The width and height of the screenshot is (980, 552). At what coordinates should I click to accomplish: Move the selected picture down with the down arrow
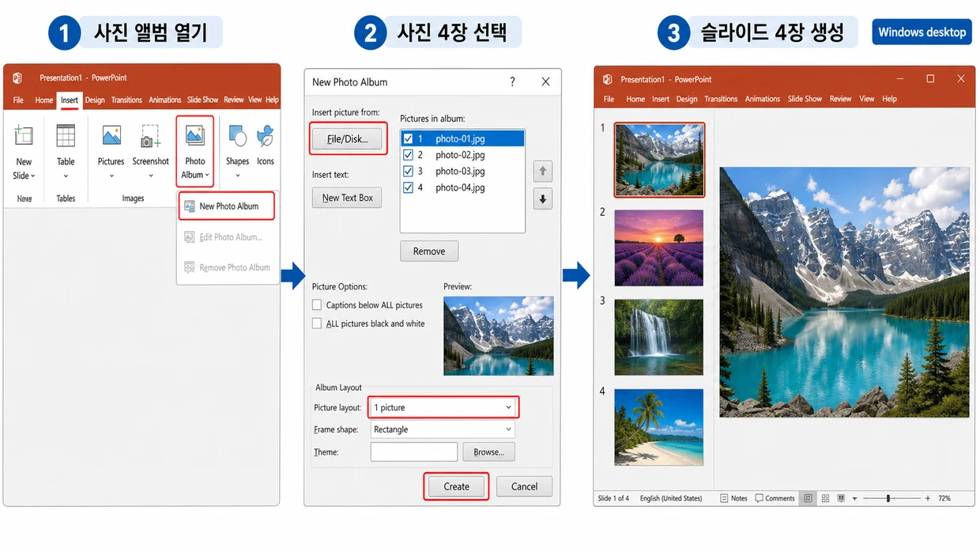coord(542,199)
